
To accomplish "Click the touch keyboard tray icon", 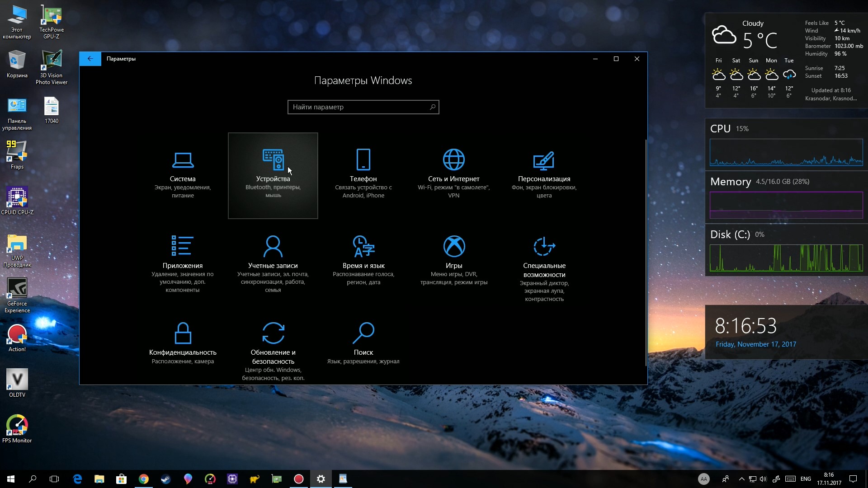I will tap(790, 479).
